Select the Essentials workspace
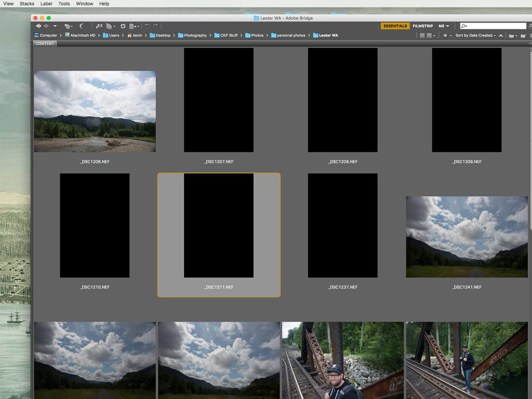The width and height of the screenshot is (532, 399). click(395, 26)
